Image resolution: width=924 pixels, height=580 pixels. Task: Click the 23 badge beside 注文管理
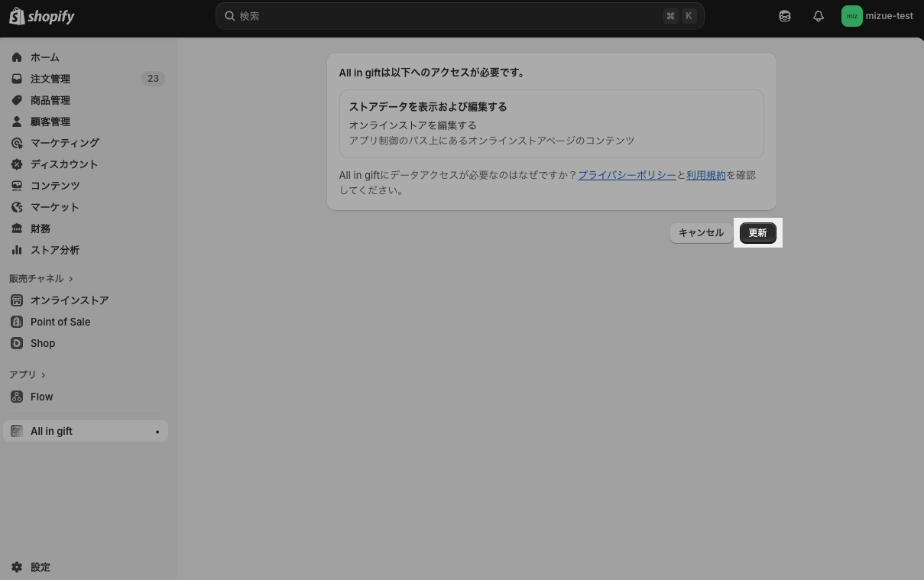point(153,79)
